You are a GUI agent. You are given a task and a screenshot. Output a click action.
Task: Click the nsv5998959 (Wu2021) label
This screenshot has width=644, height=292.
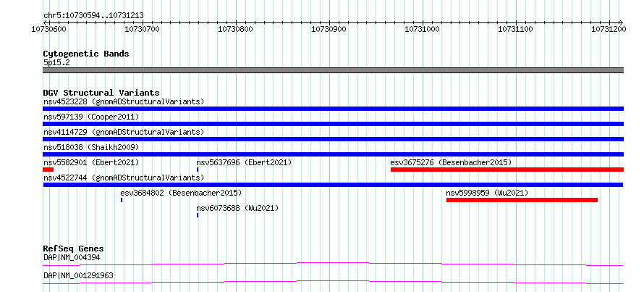pos(488,193)
